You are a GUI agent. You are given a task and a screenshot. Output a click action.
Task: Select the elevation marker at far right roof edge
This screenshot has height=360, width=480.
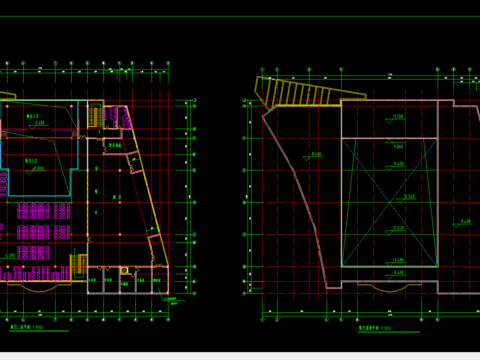point(462,223)
